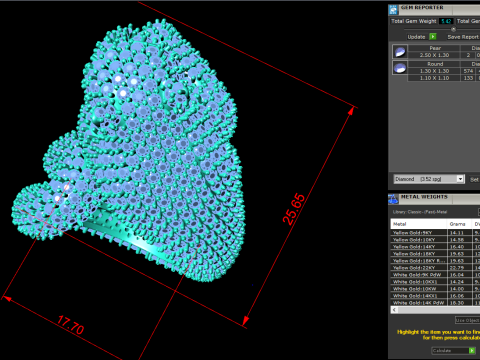Image resolution: width=480 pixels, height=360 pixels.
Task: Click the green Update arrow icon
Action: (x=433, y=37)
